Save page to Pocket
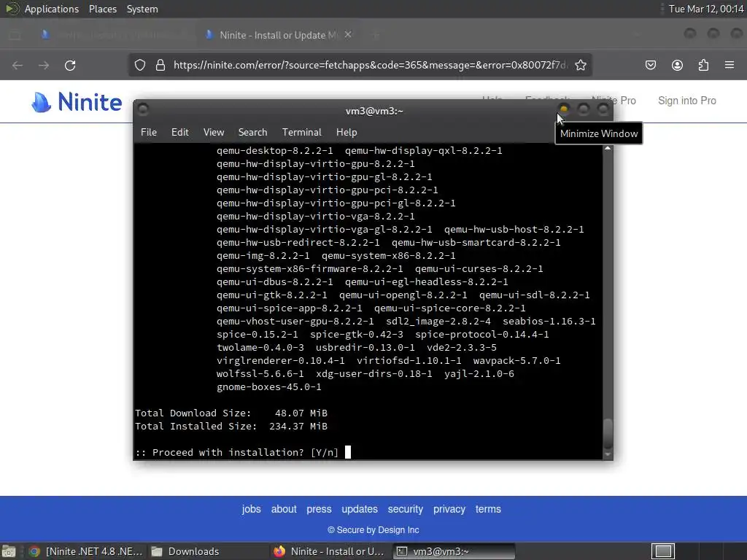Viewport: 747px width, 560px height. pos(651,65)
